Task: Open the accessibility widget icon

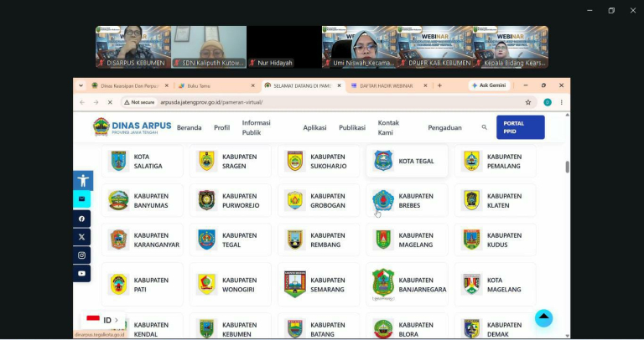Action: [x=83, y=180]
